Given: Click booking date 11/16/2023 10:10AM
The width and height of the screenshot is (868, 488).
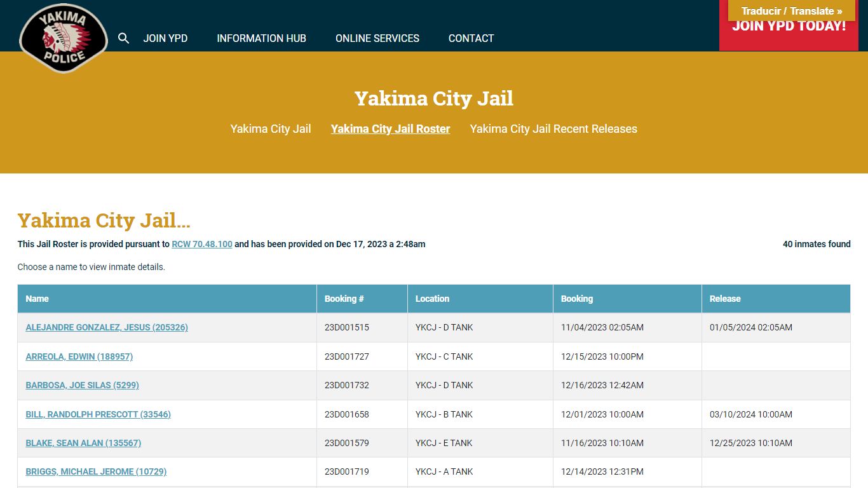Looking at the screenshot, I should pyautogui.click(x=602, y=443).
